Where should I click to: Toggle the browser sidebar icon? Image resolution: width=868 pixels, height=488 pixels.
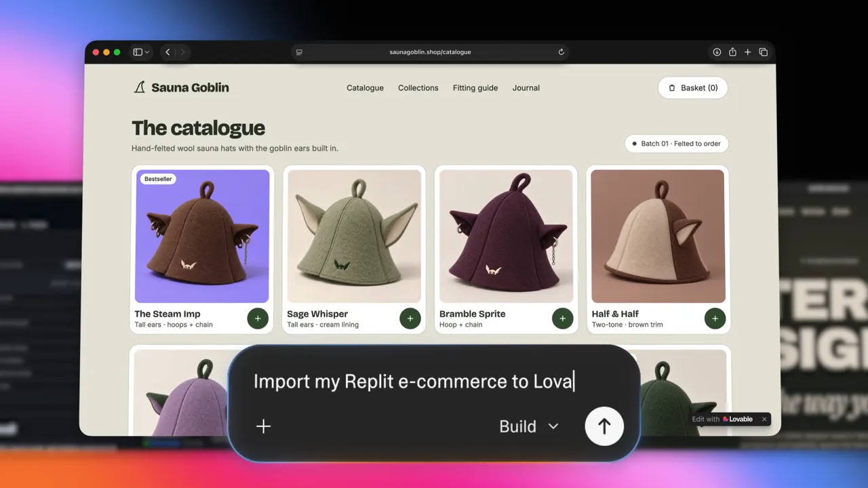coord(138,52)
